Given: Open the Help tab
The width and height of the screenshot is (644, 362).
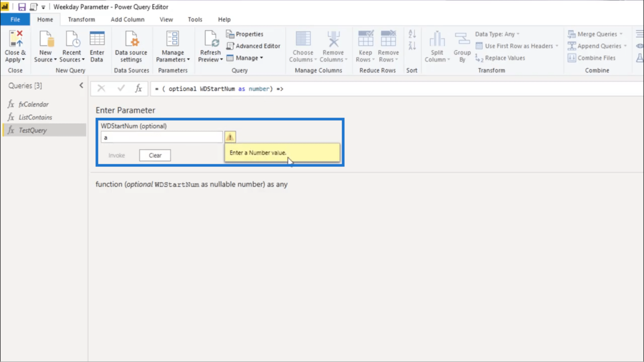Looking at the screenshot, I should pyautogui.click(x=224, y=19).
